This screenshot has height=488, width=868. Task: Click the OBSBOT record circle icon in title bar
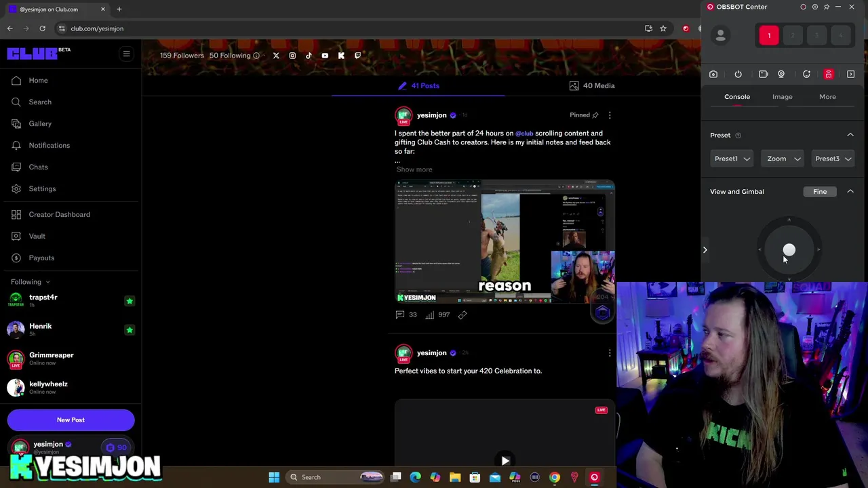click(804, 7)
